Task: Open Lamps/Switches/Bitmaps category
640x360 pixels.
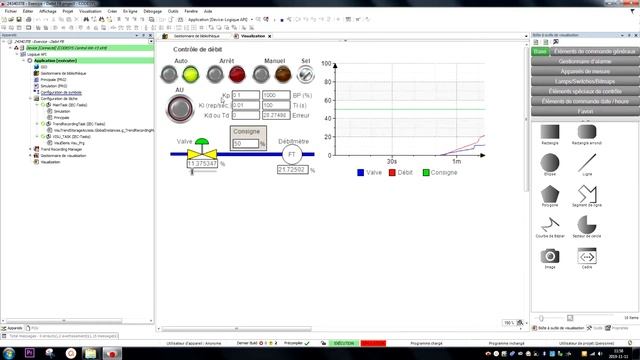Action: [585, 81]
